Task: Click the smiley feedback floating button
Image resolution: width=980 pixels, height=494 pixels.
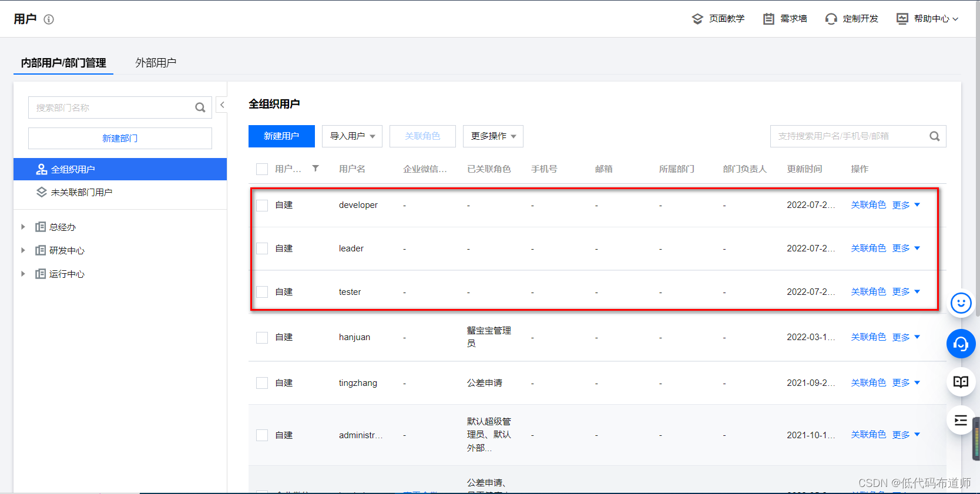Action: (x=961, y=303)
